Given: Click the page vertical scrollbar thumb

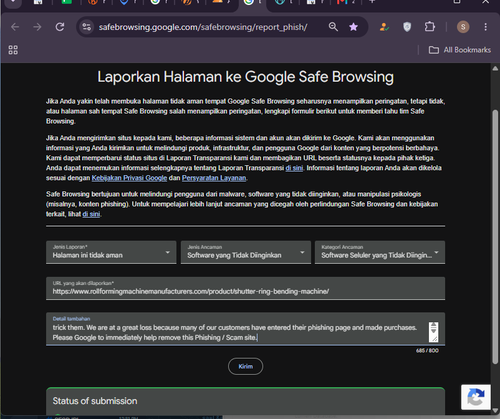Looking at the screenshot, I should click(495, 237).
